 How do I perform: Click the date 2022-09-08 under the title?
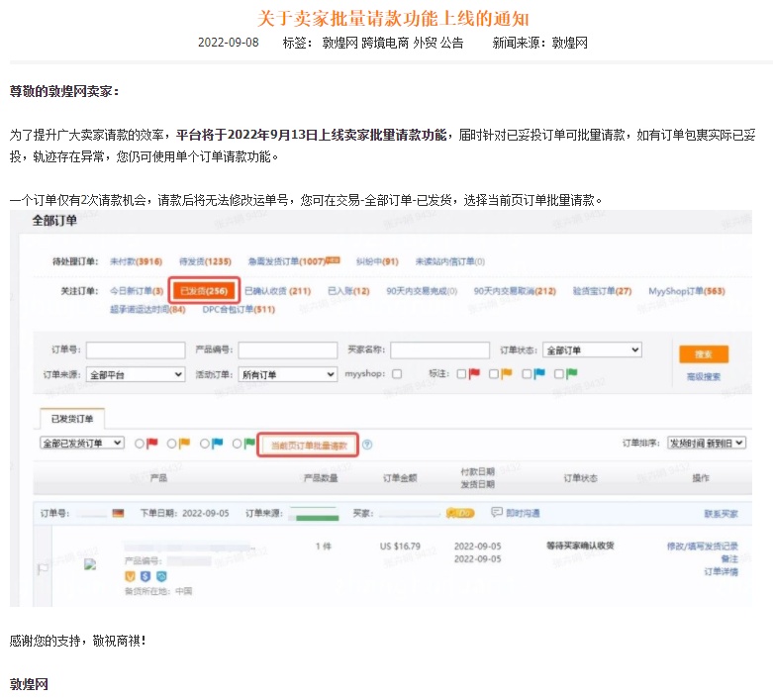point(229,43)
